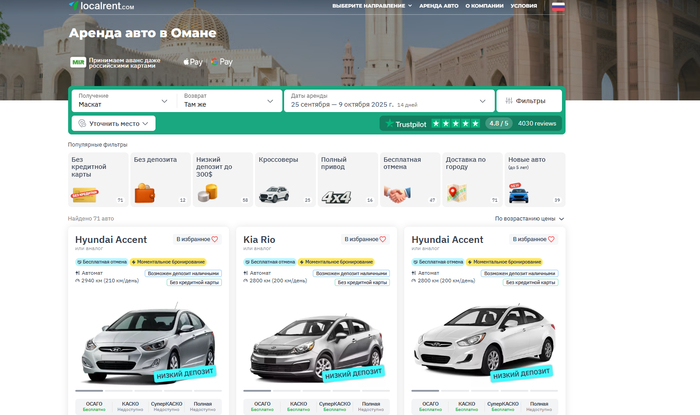
Task: Click the 'Уточнить место' button
Action: (113, 124)
